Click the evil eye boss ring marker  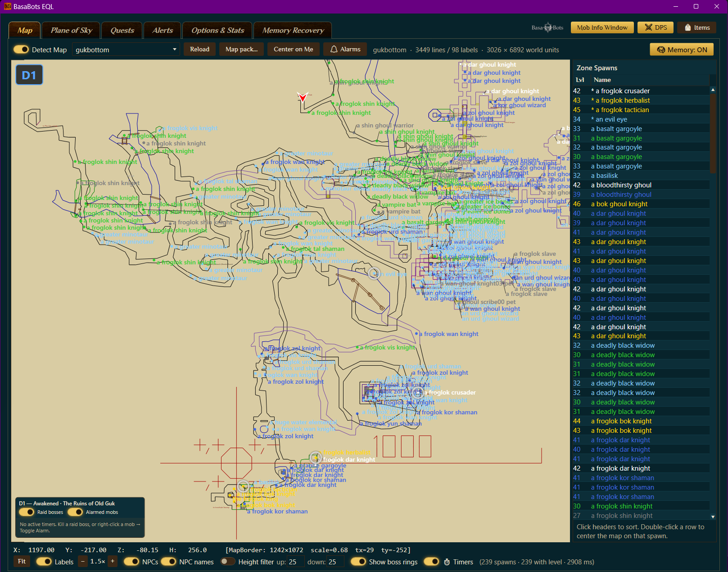click(374, 273)
